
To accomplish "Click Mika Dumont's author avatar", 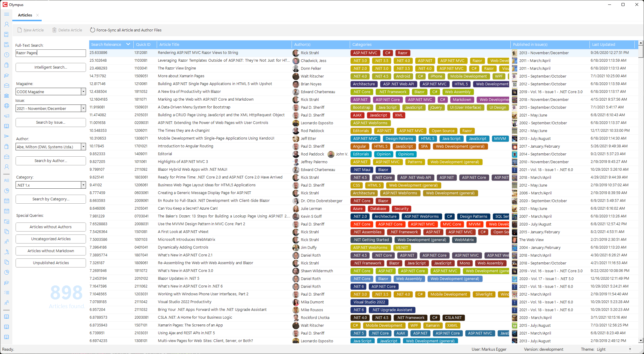I will pos(296,302).
